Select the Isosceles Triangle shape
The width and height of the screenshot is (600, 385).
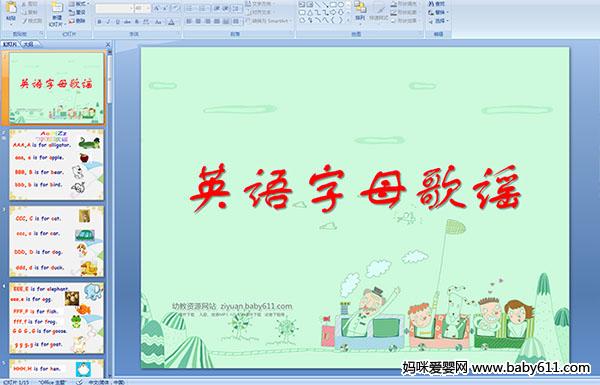tap(310, 13)
